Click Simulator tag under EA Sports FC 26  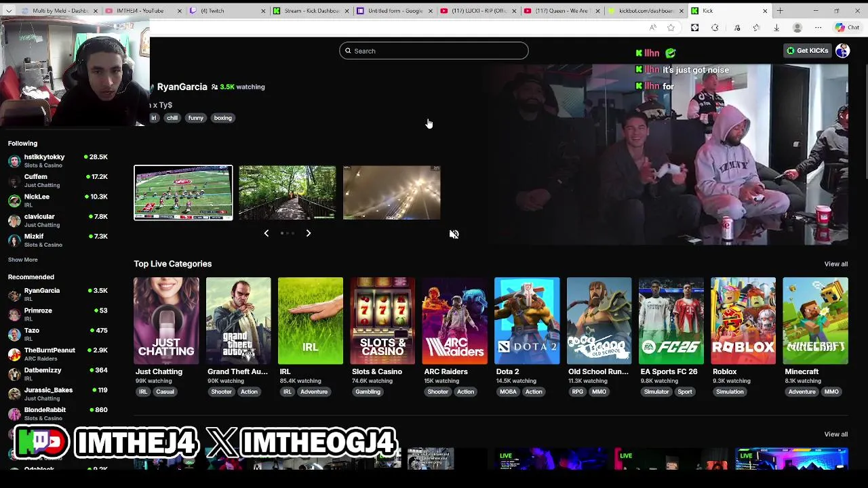656,392
